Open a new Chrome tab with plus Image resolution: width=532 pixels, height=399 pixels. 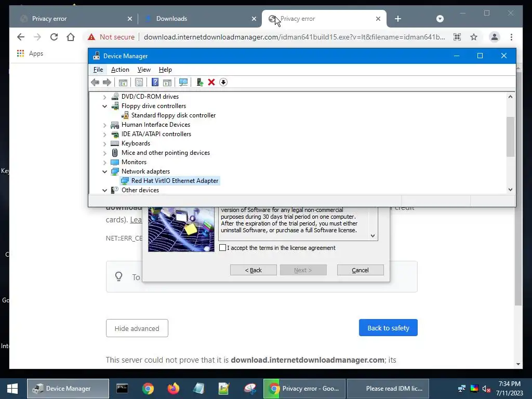coord(398,19)
